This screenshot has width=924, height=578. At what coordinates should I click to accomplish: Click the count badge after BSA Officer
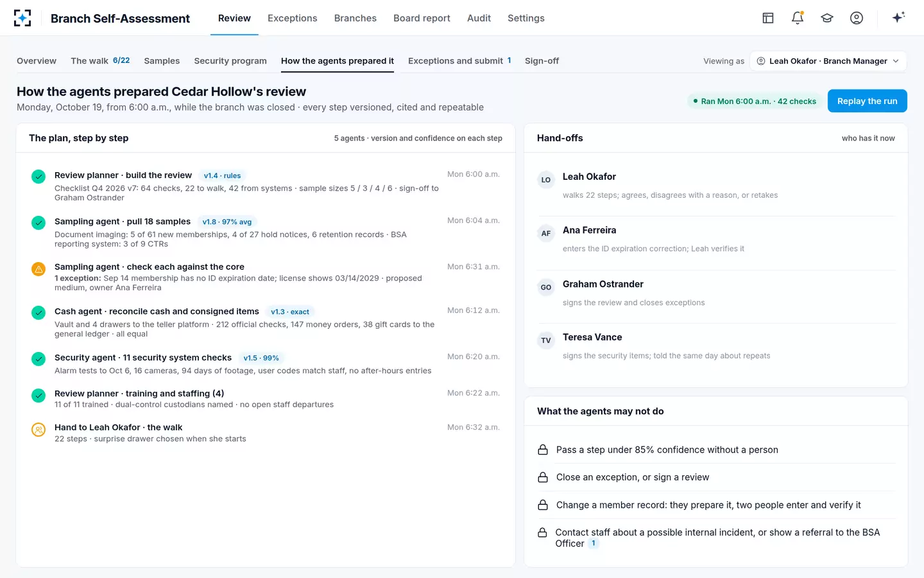point(594,543)
